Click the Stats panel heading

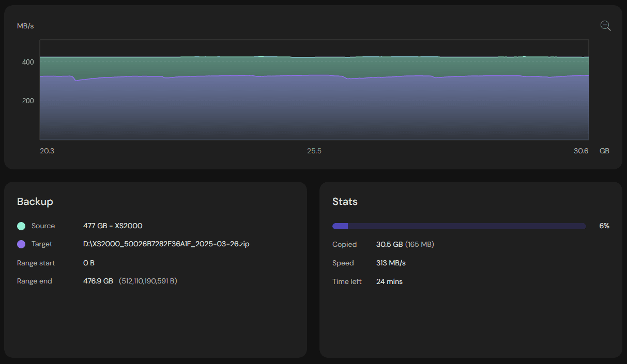point(345,201)
